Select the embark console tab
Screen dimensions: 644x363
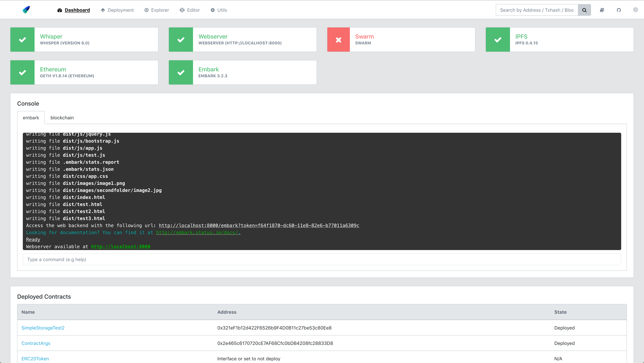point(31,118)
